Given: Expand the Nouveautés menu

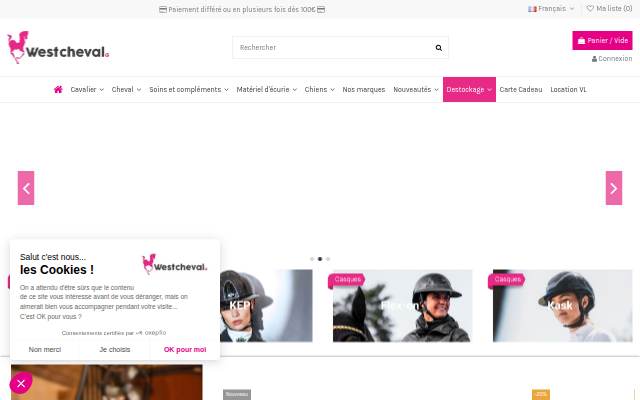Looking at the screenshot, I should 416,89.
